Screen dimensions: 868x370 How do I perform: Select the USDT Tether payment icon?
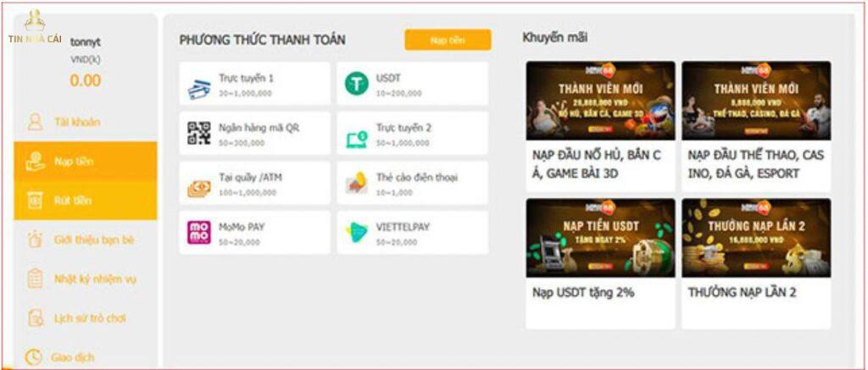click(x=357, y=84)
